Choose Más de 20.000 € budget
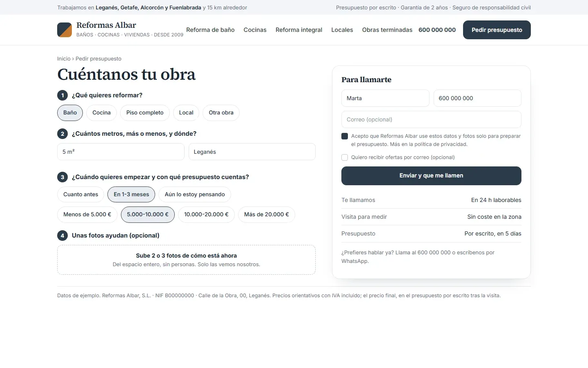Viewport: 588px width, 368px height. pyautogui.click(x=266, y=215)
